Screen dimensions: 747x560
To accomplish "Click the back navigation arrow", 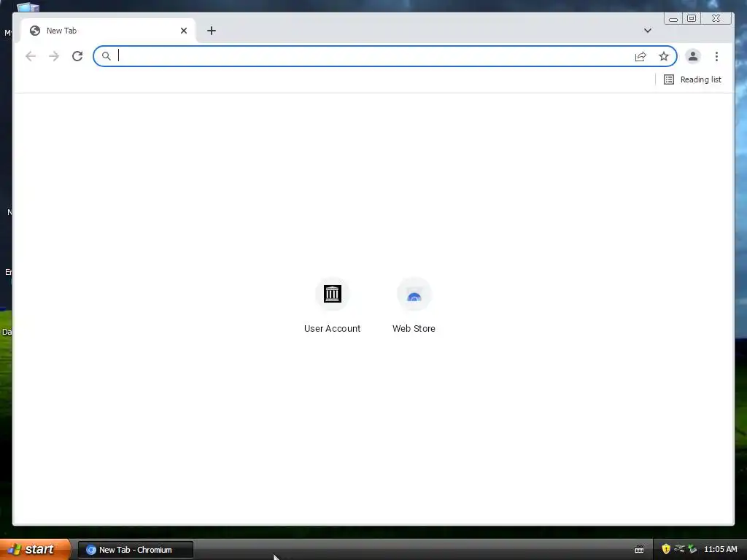I will 31,56.
